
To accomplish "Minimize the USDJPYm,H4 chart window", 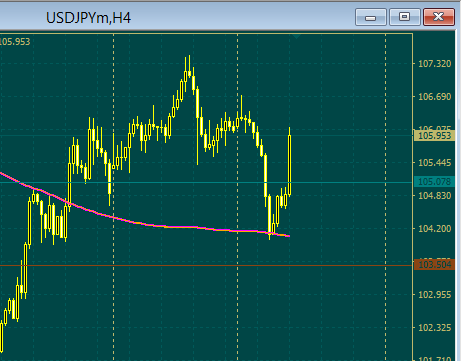I will pos(371,17).
